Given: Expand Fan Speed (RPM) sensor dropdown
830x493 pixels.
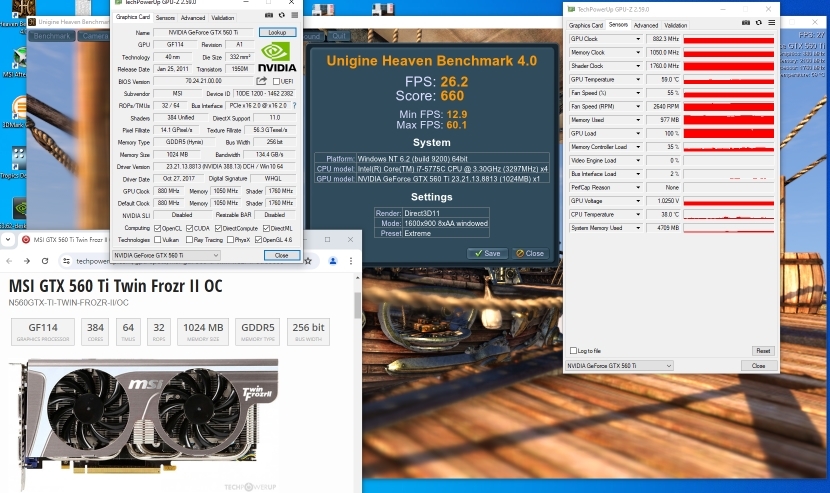Looking at the screenshot, I should point(638,106).
